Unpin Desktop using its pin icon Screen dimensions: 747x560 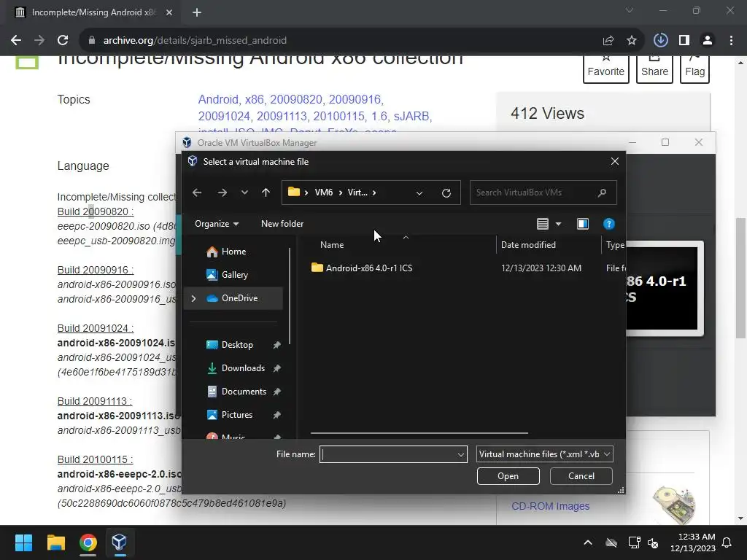276,345
